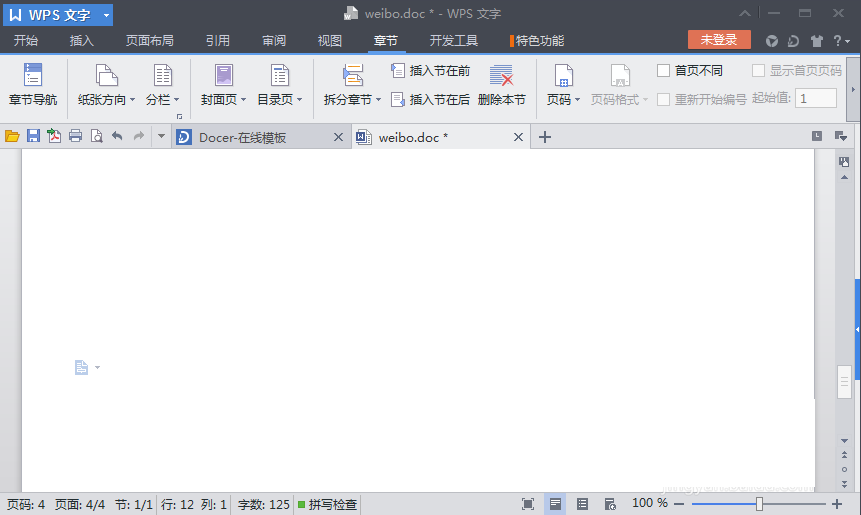The height and width of the screenshot is (515, 861).
Task: Click the 删除本节 delete section icon
Action: 501,76
